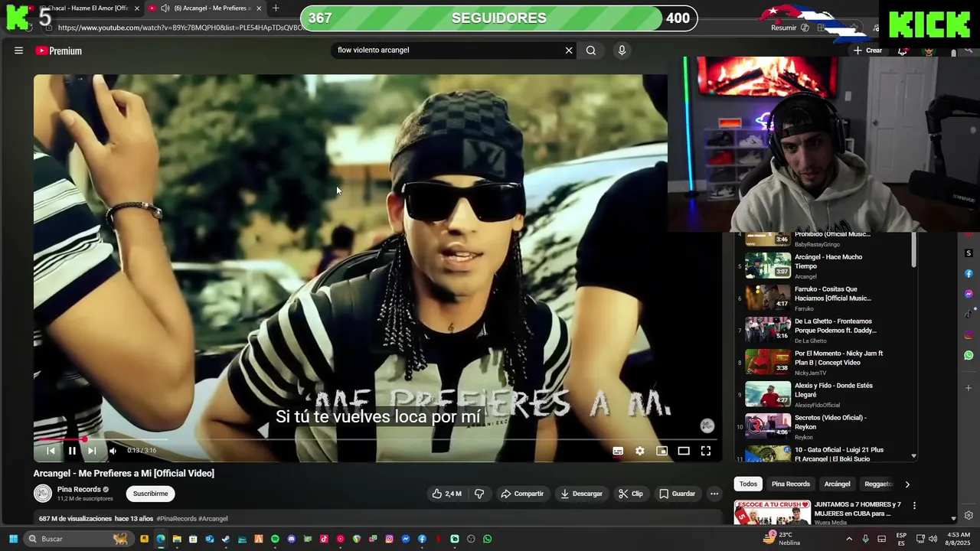Save video with Guardar button

pyautogui.click(x=677, y=494)
